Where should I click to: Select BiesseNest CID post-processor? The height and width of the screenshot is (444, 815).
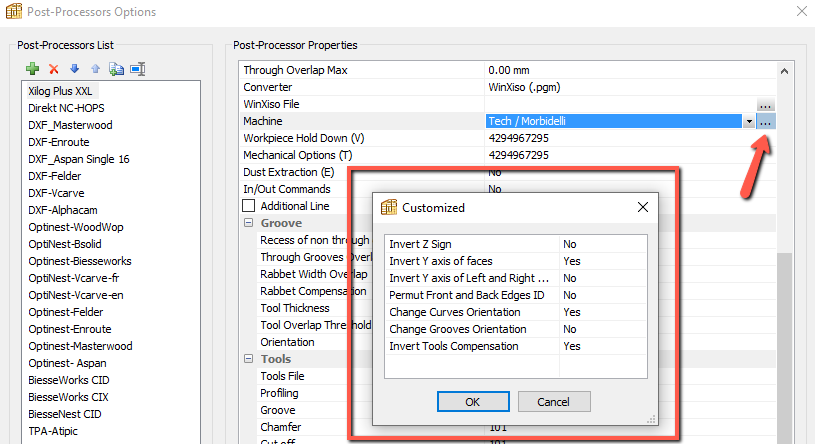(x=65, y=414)
